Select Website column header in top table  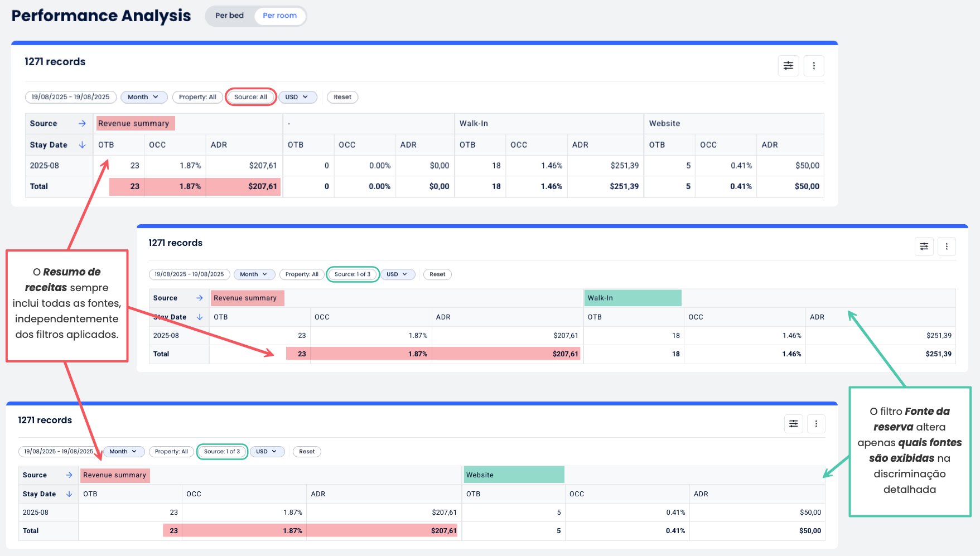point(664,124)
